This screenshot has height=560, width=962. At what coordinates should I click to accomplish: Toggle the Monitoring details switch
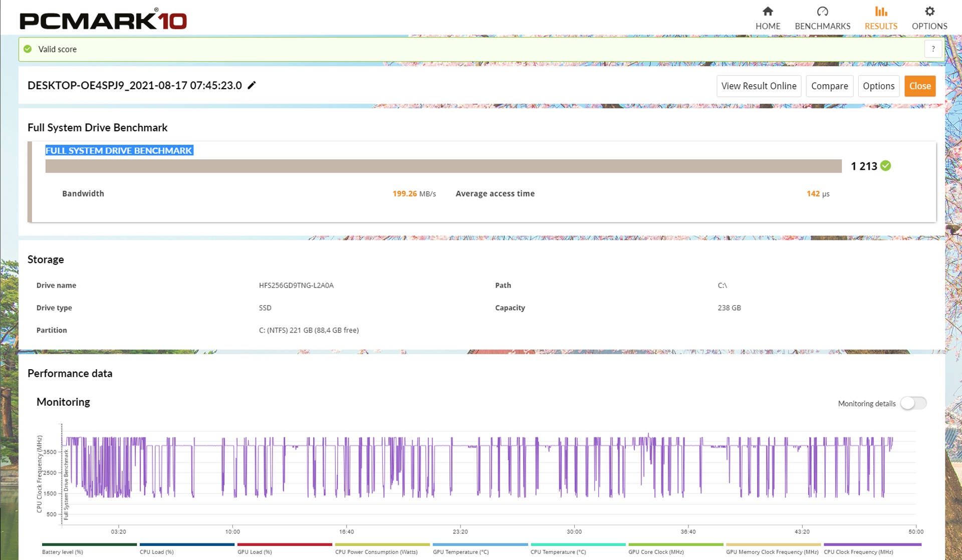coord(913,403)
